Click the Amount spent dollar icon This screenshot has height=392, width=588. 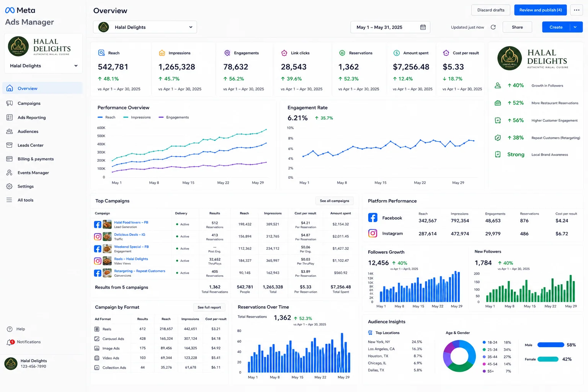[397, 53]
